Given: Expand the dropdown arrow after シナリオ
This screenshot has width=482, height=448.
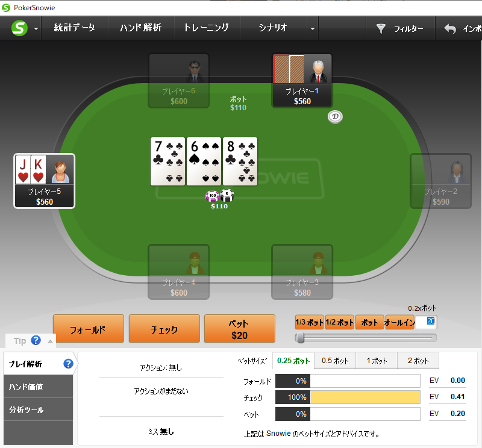Looking at the screenshot, I should (x=312, y=28).
